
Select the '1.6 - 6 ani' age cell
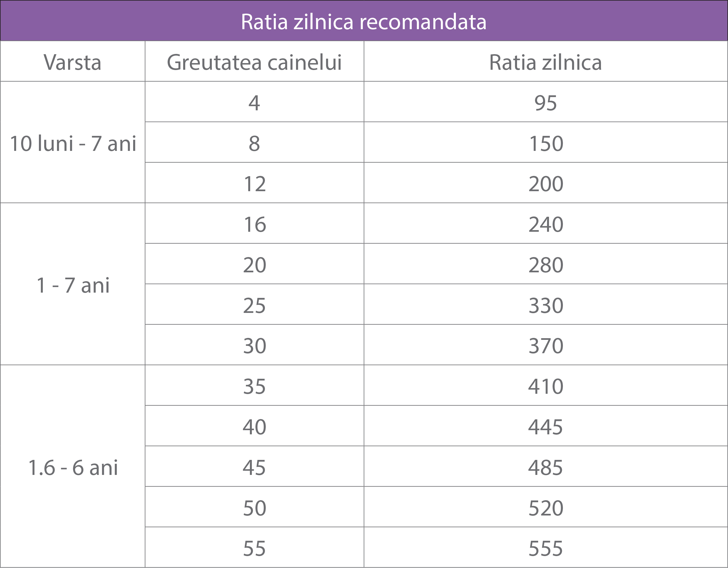click(x=73, y=466)
